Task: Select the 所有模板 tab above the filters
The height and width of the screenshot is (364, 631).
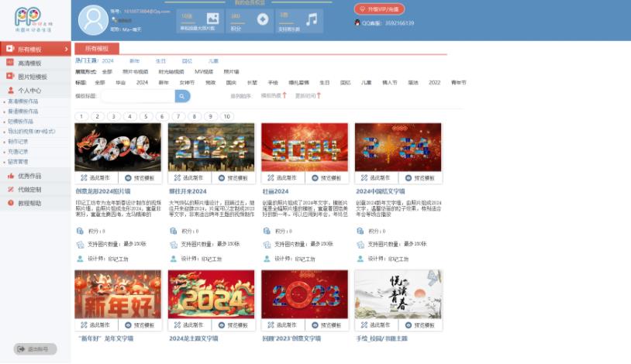Action: (97, 48)
